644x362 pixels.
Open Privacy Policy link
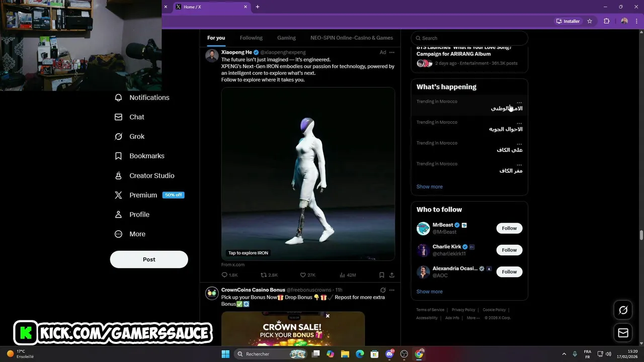pyautogui.click(x=463, y=310)
